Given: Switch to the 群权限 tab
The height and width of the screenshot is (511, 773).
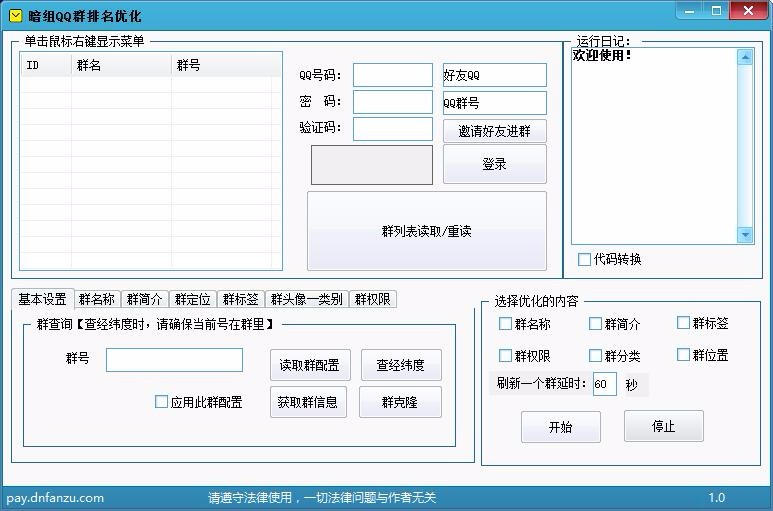Looking at the screenshot, I should 373,299.
